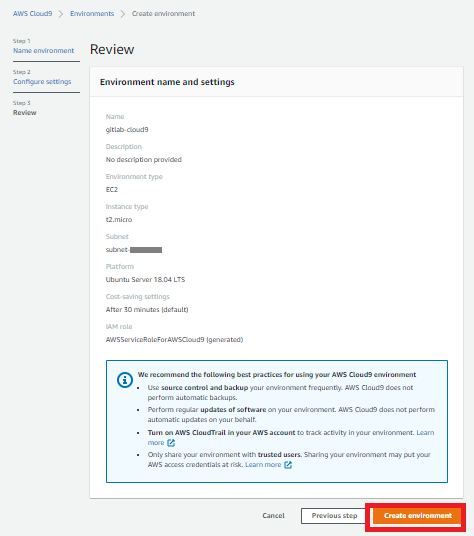Return to Step 2 Configure settings
Image resolution: width=474 pixels, height=536 pixels.
[x=42, y=82]
